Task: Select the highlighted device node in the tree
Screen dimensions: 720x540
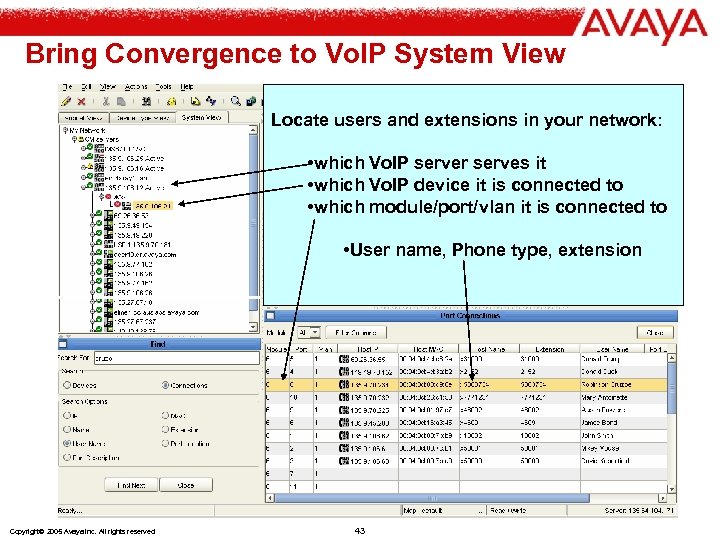Action: [153, 206]
